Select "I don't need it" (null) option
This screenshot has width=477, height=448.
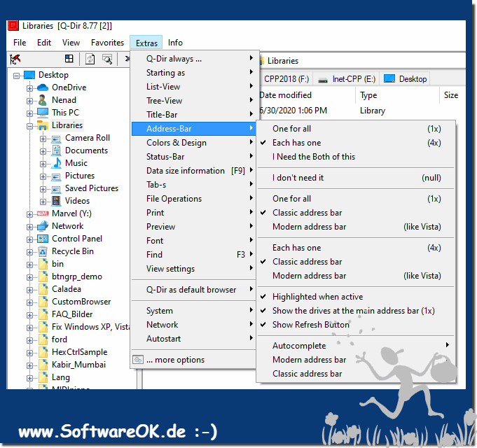(x=356, y=178)
